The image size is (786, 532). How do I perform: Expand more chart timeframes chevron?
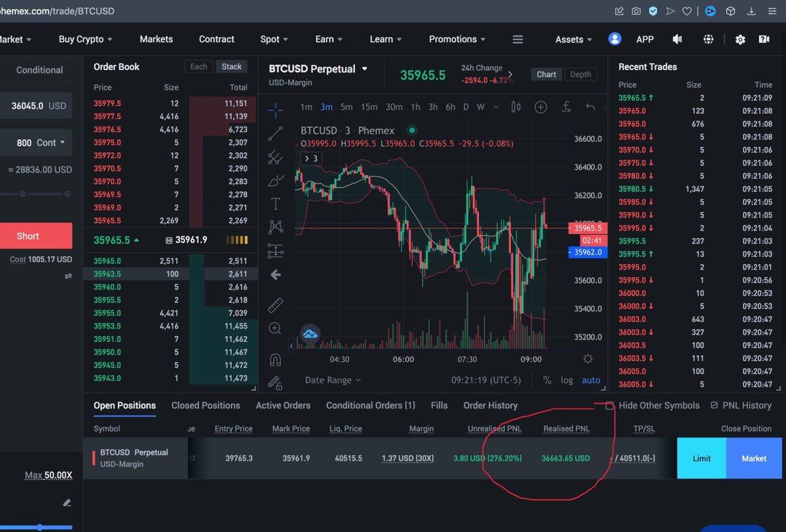point(496,107)
